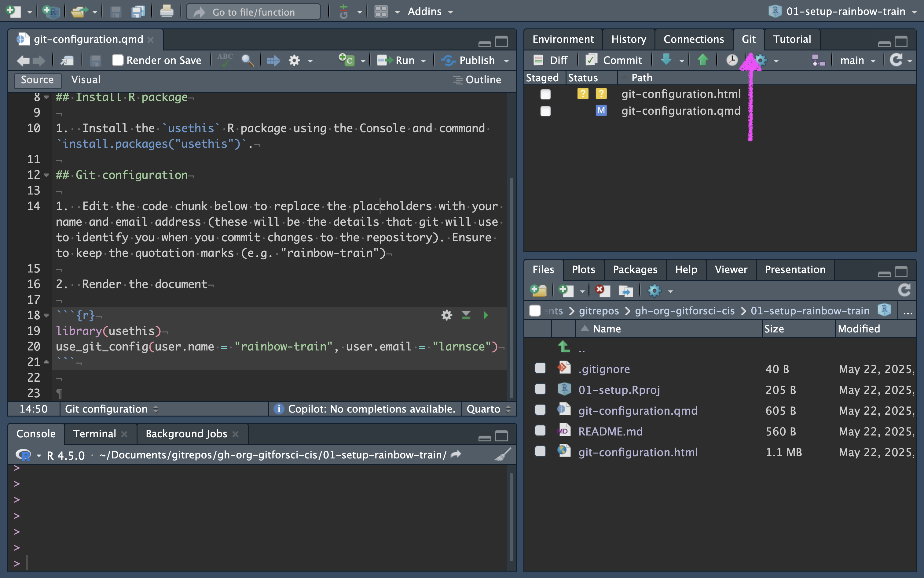The image size is (924, 578).
Task: Open the Publish dropdown arrow
Action: (x=506, y=61)
